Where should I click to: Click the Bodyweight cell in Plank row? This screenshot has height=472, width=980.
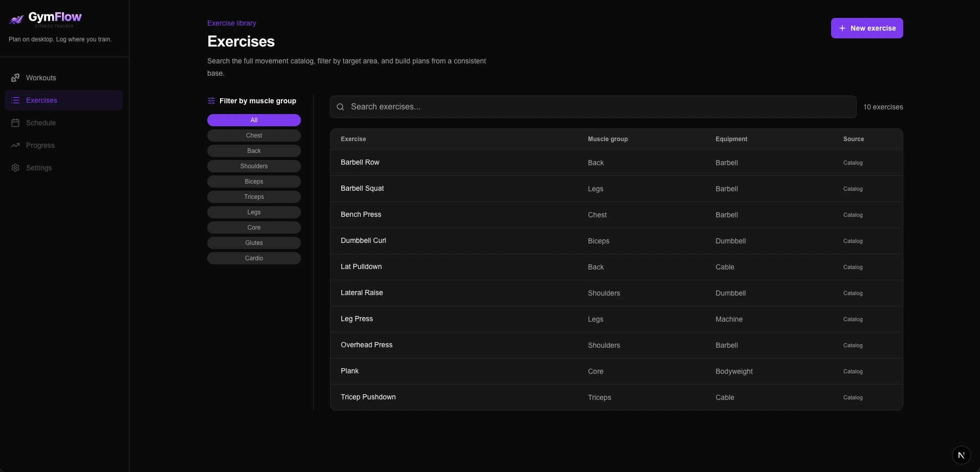tap(734, 371)
